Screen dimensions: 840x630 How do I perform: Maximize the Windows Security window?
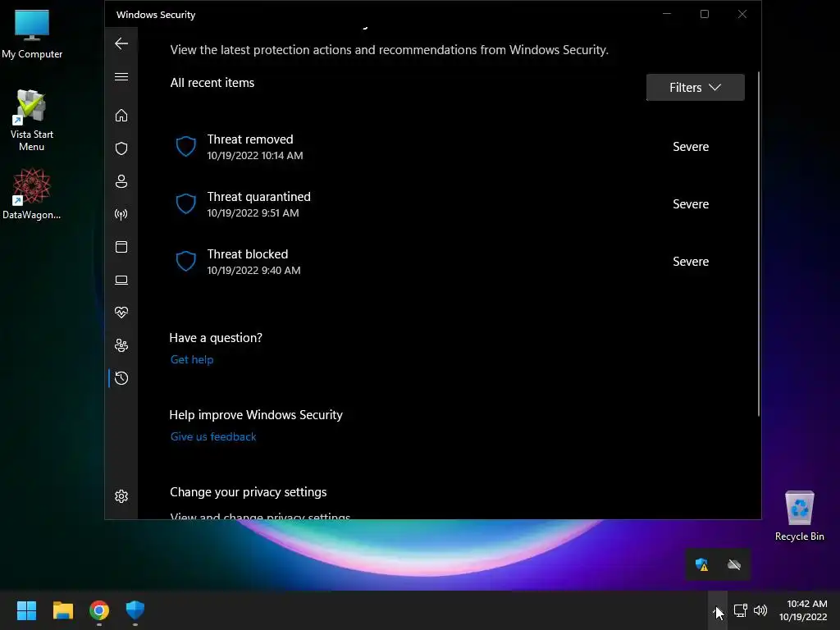[x=705, y=14]
